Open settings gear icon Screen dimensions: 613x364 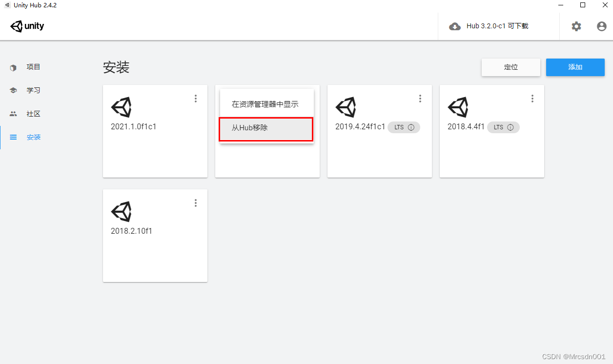[x=576, y=26]
